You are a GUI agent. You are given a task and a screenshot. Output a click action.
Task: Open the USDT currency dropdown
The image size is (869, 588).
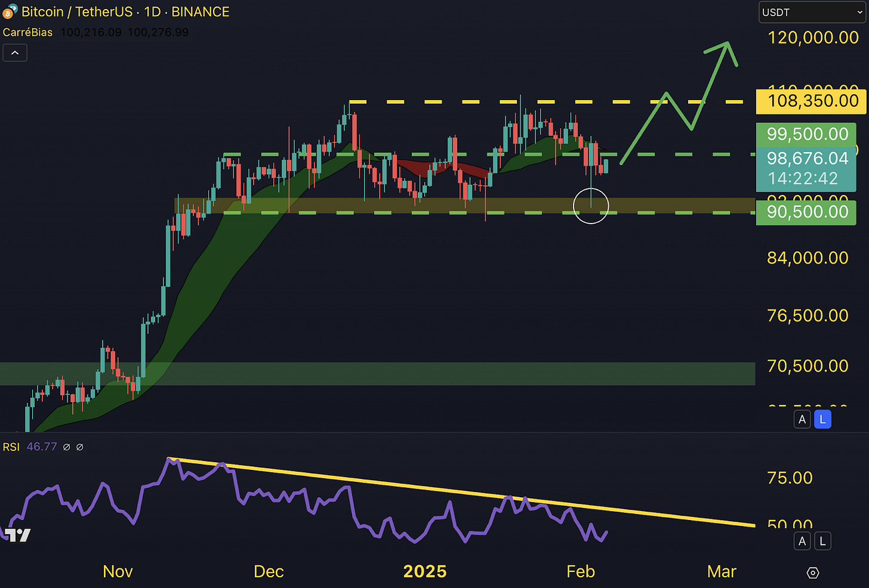(812, 13)
